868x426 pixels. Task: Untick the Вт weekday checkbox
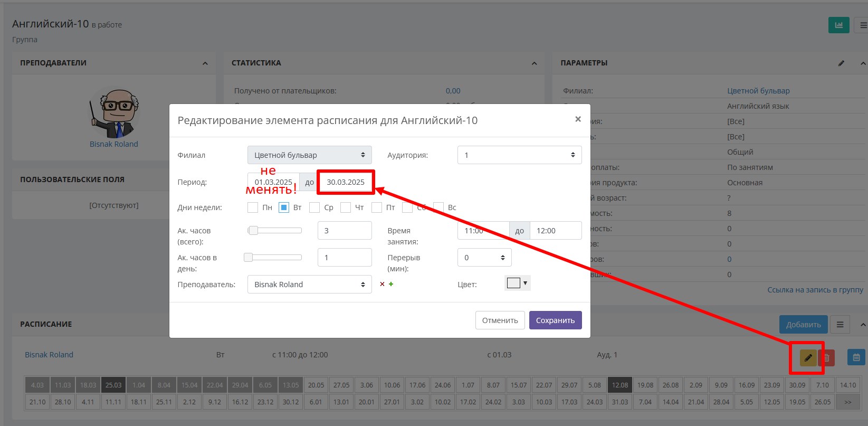tap(284, 207)
